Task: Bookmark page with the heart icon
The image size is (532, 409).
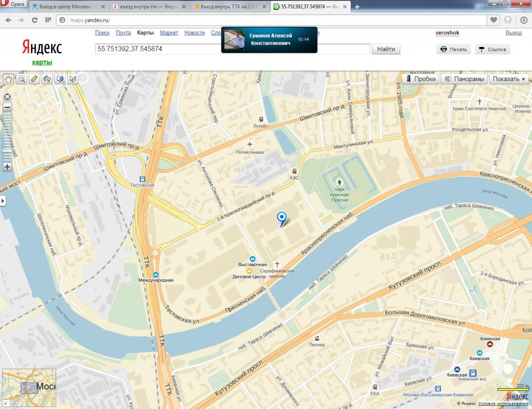Action: (493, 20)
